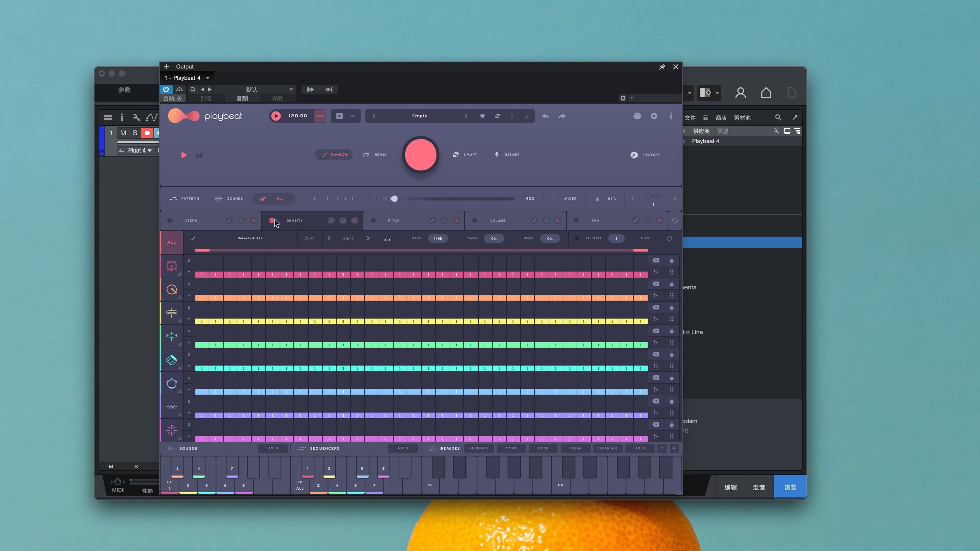Open the Playbeat 4 instance dropdown
The image size is (980, 551).
(208, 78)
